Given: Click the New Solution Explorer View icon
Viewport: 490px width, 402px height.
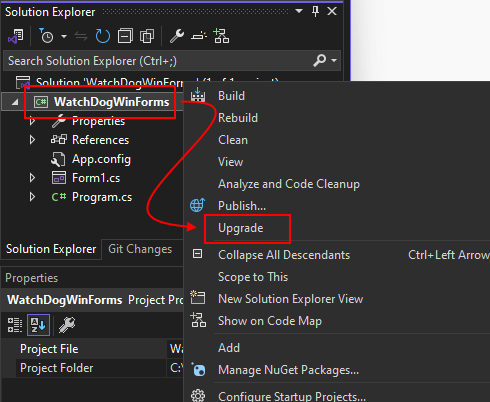Looking at the screenshot, I should [x=198, y=297].
